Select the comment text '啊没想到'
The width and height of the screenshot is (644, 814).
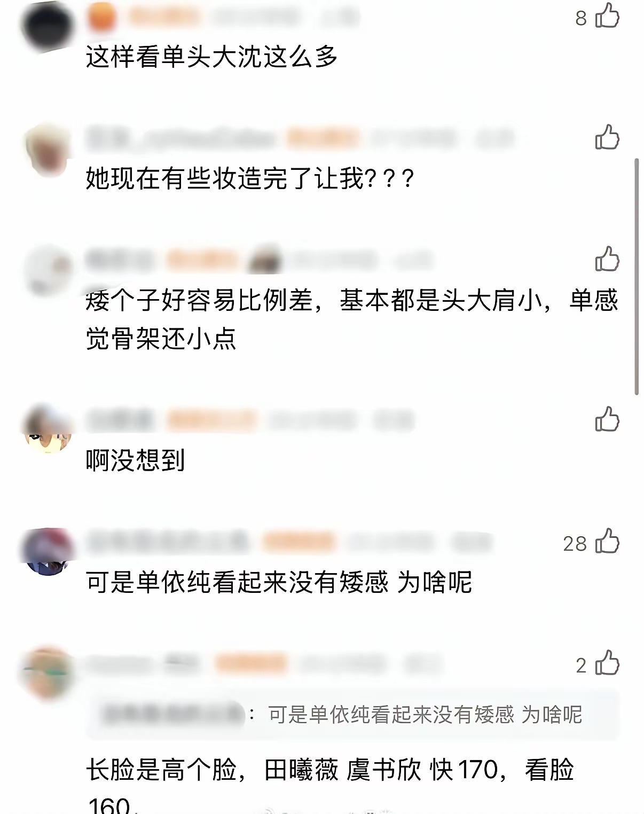click(136, 460)
